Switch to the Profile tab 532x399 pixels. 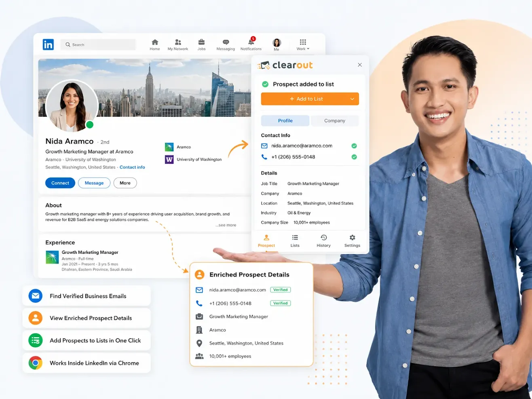(285, 121)
